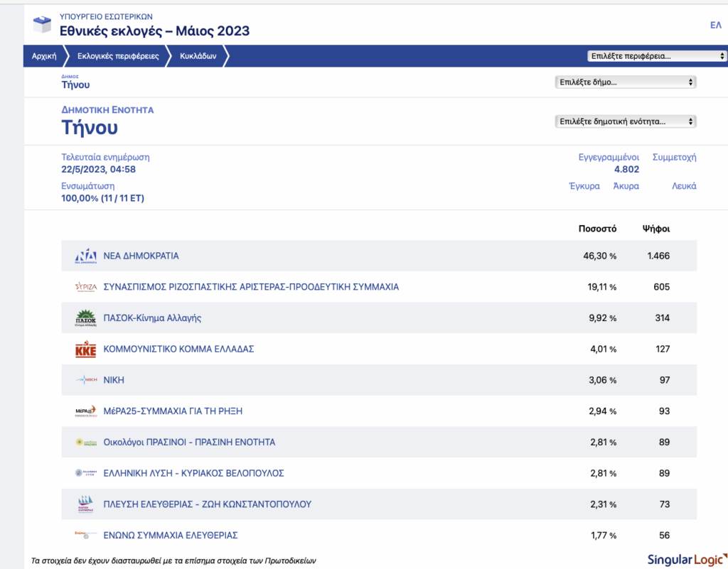Go to the 'Αρχική' breadcrumb
Screen dimensions: 728x569
pos(44,56)
